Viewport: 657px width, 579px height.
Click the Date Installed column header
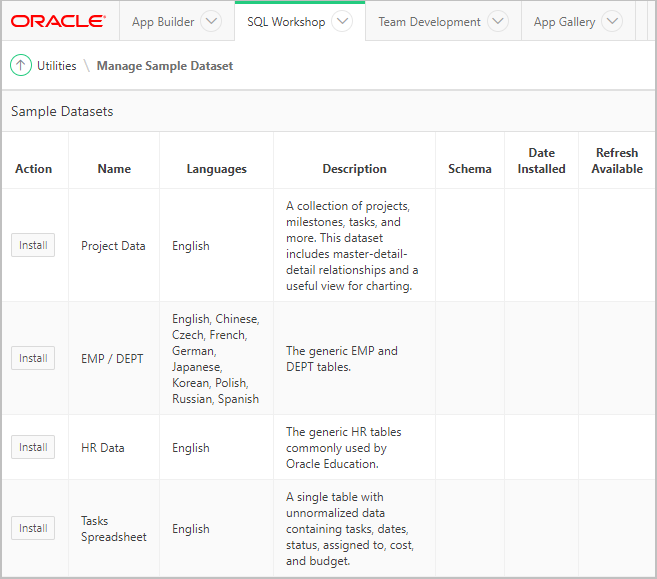pos(541,161)
